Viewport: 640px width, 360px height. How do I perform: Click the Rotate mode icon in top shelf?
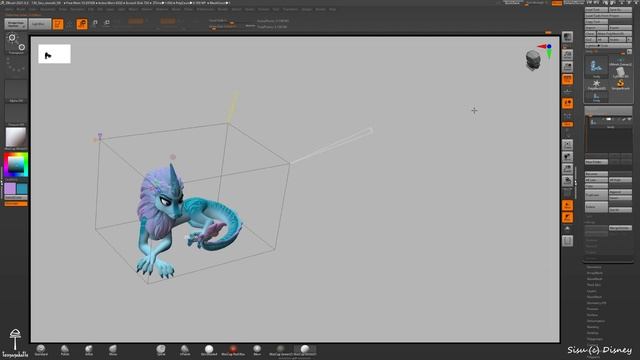[107, 23]
